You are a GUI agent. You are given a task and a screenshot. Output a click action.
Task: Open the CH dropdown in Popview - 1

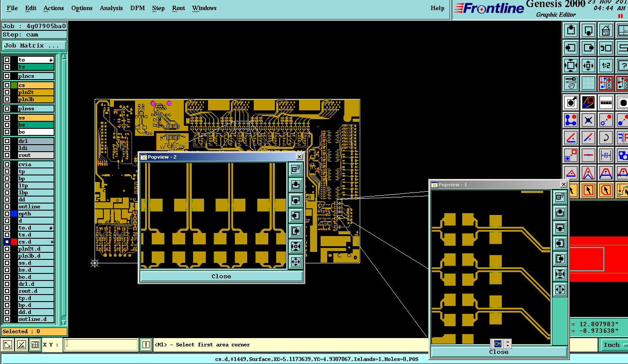coord(507,344)
